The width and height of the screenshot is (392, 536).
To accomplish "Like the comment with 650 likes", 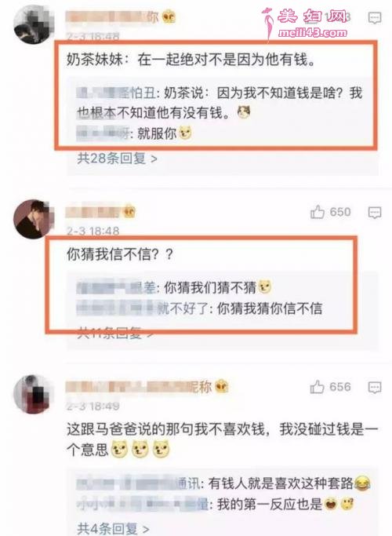I will click(x=318, y=212).
